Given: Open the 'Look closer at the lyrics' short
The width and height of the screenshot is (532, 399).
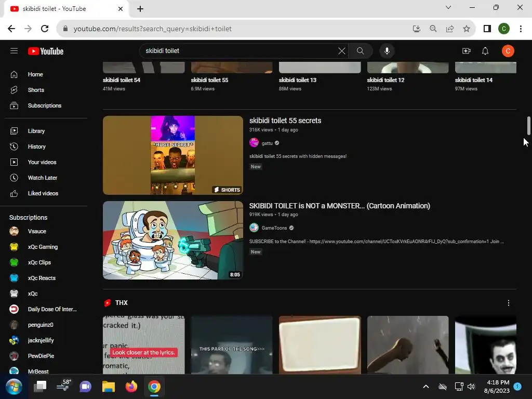Looking at the screenshot, I should [x=144, y=345].
